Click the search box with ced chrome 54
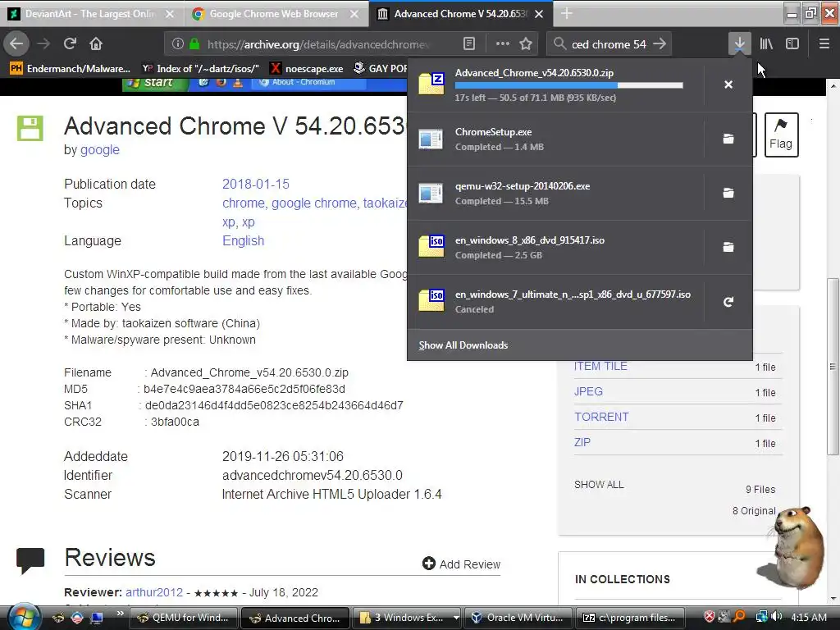The height and width of the screenshot is (630, 840). [x=609, y=44]
